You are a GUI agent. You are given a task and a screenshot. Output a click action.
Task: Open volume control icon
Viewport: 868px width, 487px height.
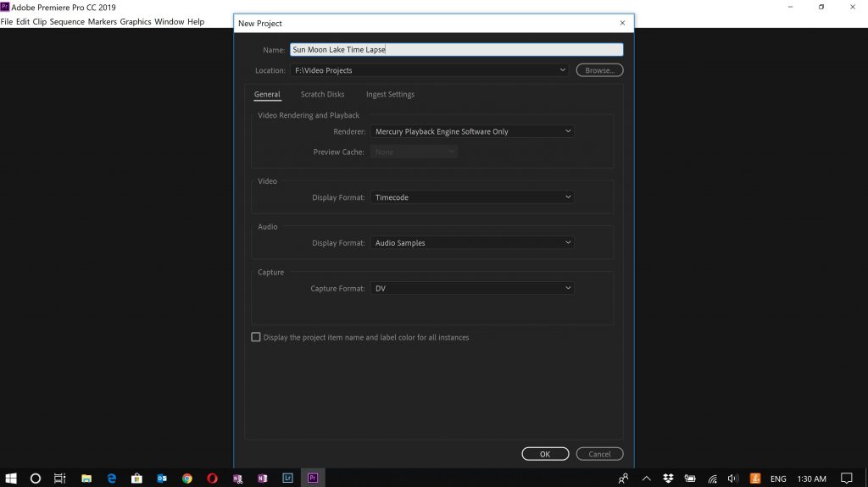coord(733,479)
